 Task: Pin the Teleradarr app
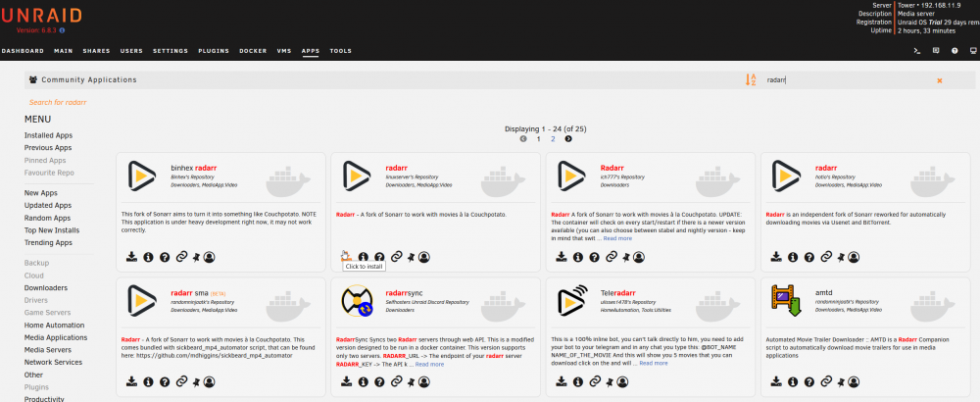coord(610,381)
